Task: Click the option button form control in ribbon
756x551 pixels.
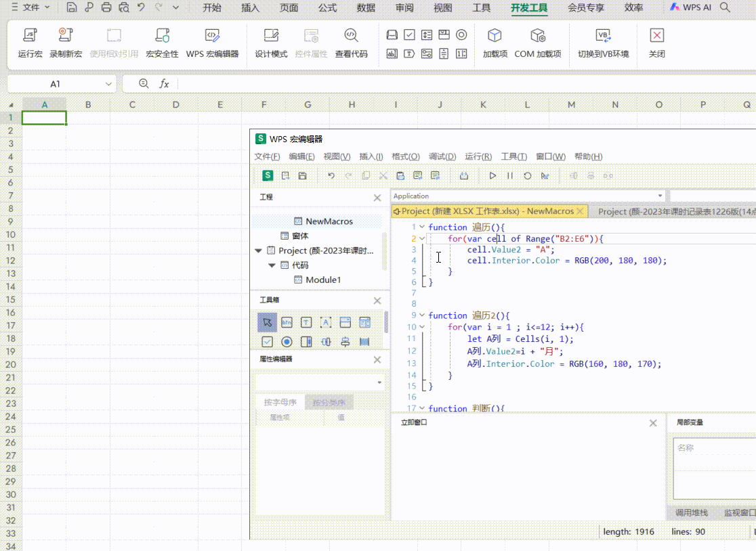Action: pyautogui.click(x=461, y=35)
